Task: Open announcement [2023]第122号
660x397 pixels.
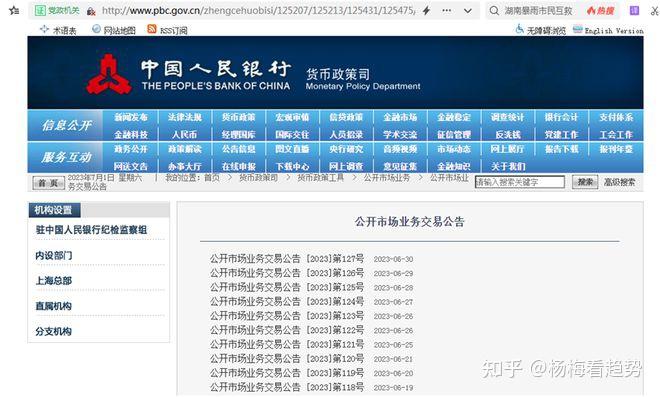Action: pos(287,330)
